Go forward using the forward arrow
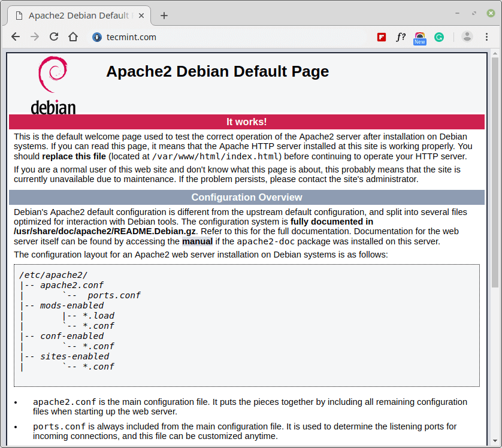The height and width of the screenshot is (448, 502). 35,37
